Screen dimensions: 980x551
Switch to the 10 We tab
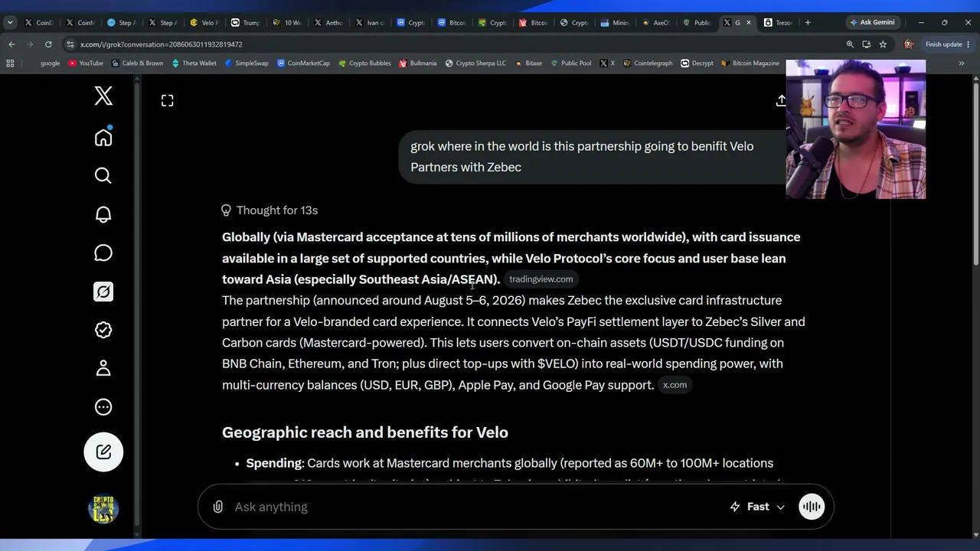coord(287,23)
